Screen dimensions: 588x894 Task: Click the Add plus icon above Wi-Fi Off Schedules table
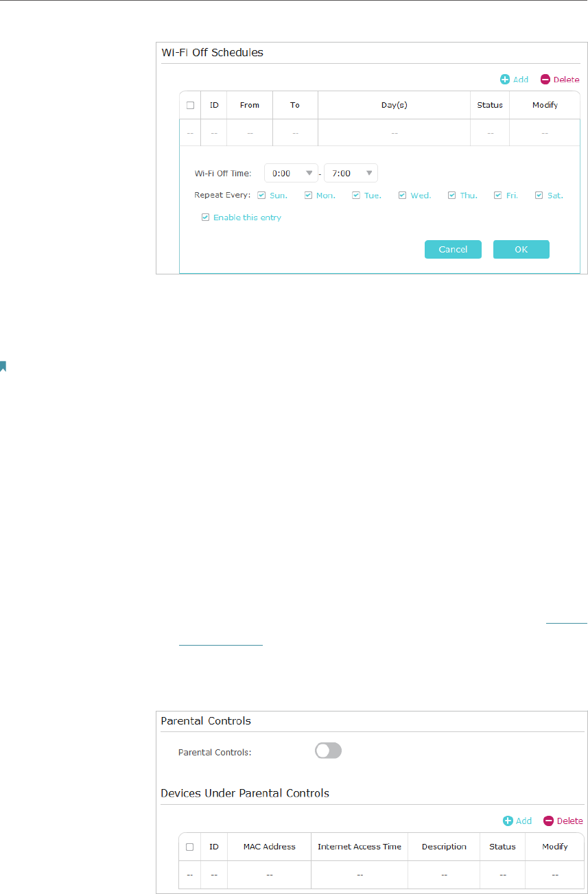pos(505,80)
